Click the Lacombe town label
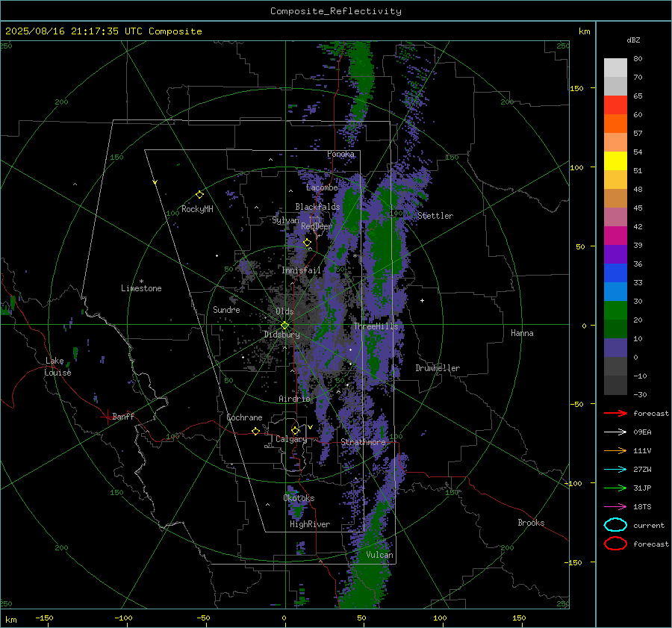Screen dimensions: 672x628 [322, 187]
